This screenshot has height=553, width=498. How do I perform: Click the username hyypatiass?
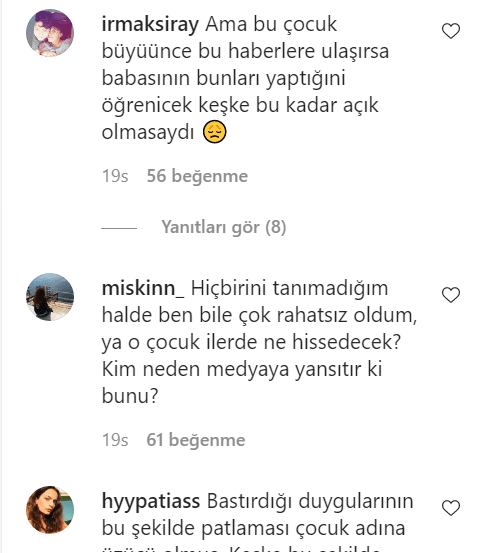point(151,502)
